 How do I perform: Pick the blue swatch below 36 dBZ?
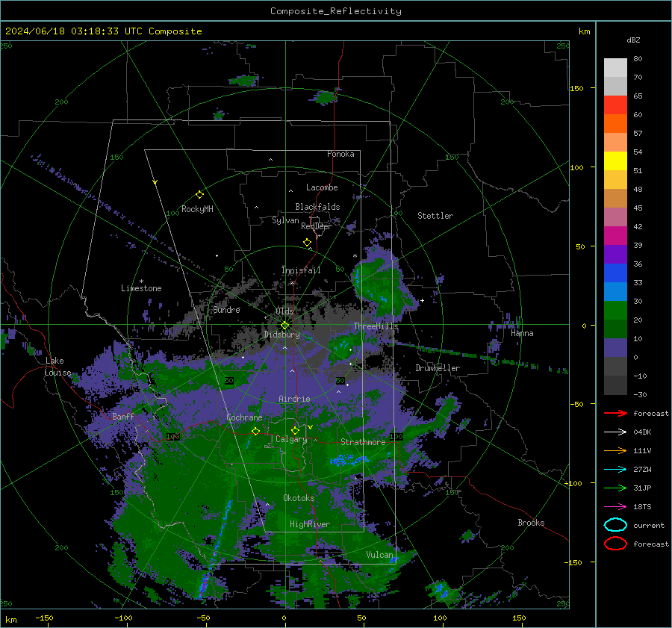click(x=615, y=273)
